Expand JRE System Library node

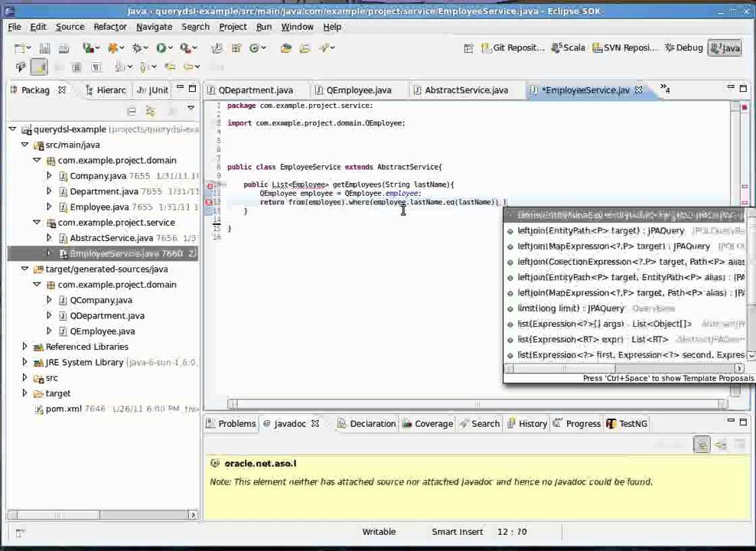point(24,361)
